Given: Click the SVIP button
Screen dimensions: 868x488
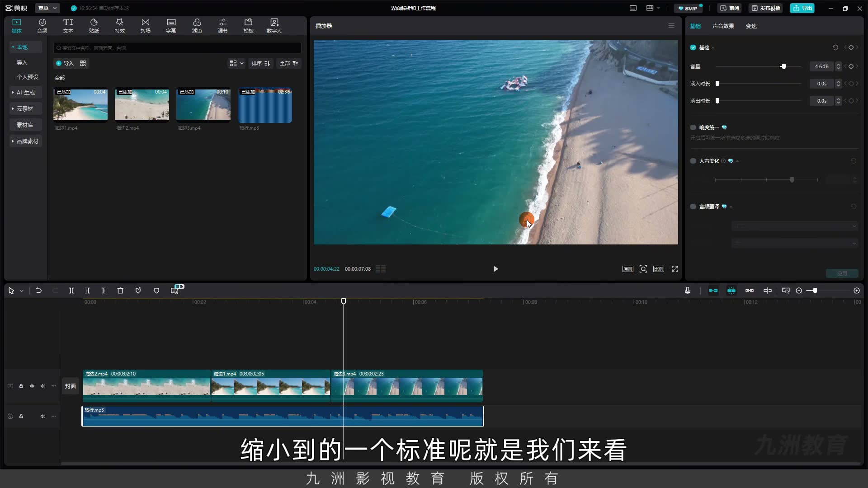Looking at the screenshot, I should point(689,8).
